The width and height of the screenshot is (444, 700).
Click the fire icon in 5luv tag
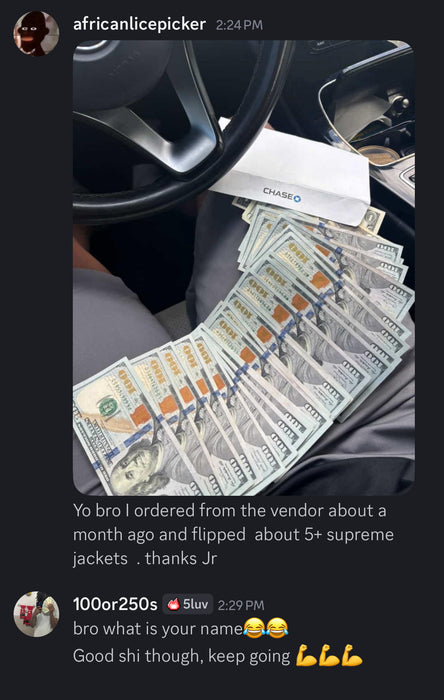click(x=174, y=604)
